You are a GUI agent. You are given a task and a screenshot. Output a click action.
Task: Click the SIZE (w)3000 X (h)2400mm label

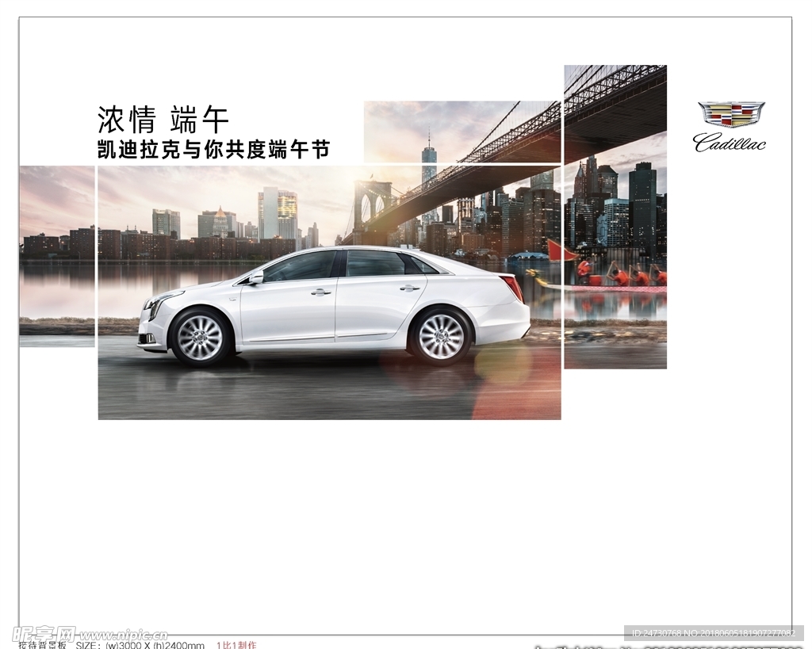(140, 645)
